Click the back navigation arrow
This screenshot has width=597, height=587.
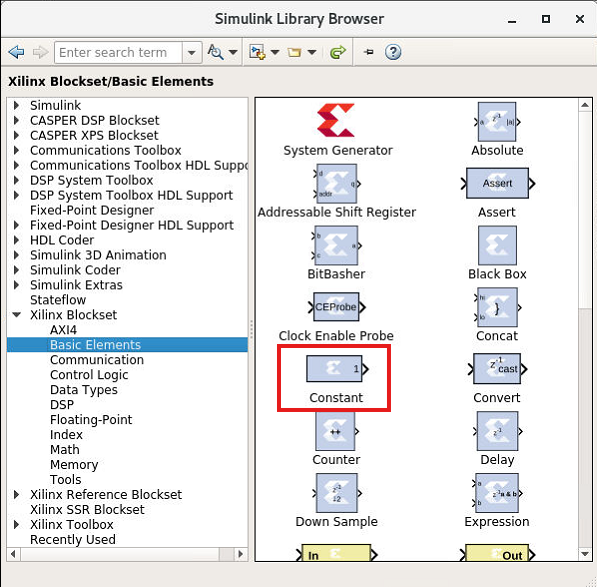16,52
